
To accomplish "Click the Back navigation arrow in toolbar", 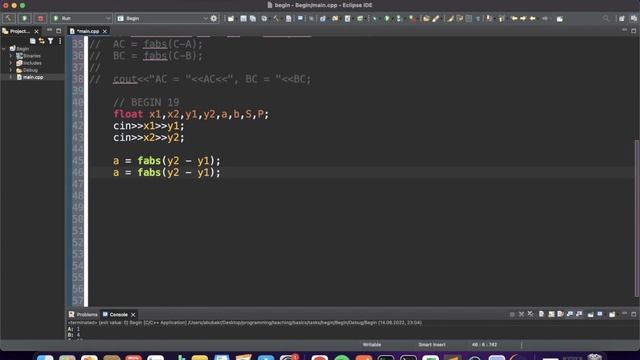I will 533,18.
